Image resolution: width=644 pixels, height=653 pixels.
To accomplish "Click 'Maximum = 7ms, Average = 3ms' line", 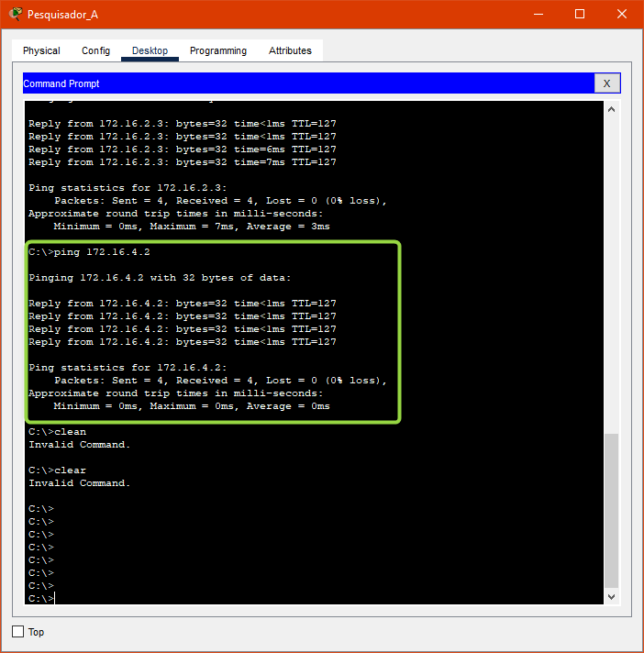I will (x=192, y=227).
